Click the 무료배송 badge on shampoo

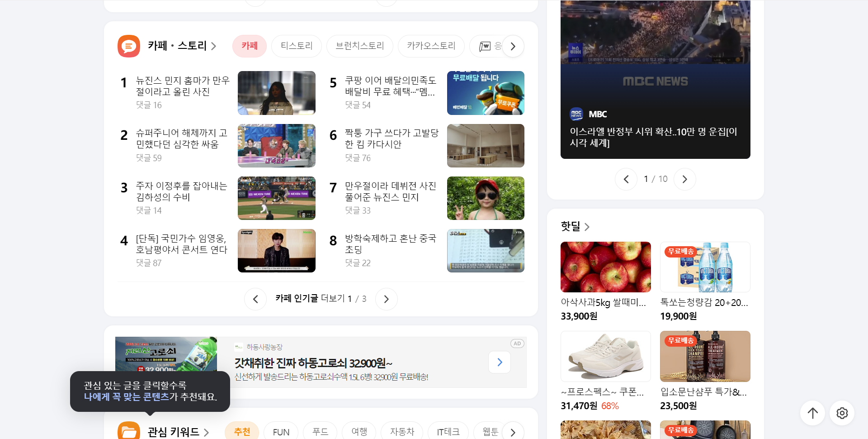click(681, 340)
